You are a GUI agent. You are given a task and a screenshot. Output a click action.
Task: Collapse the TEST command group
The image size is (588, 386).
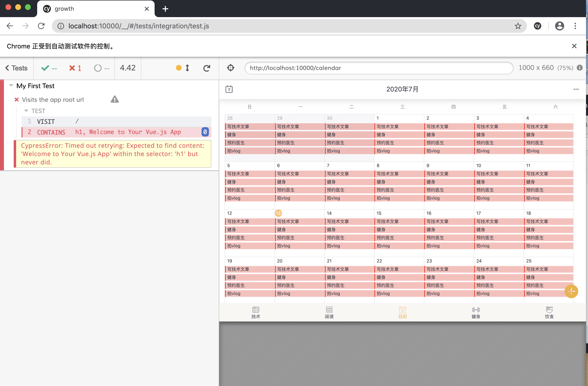pos(26,111)
